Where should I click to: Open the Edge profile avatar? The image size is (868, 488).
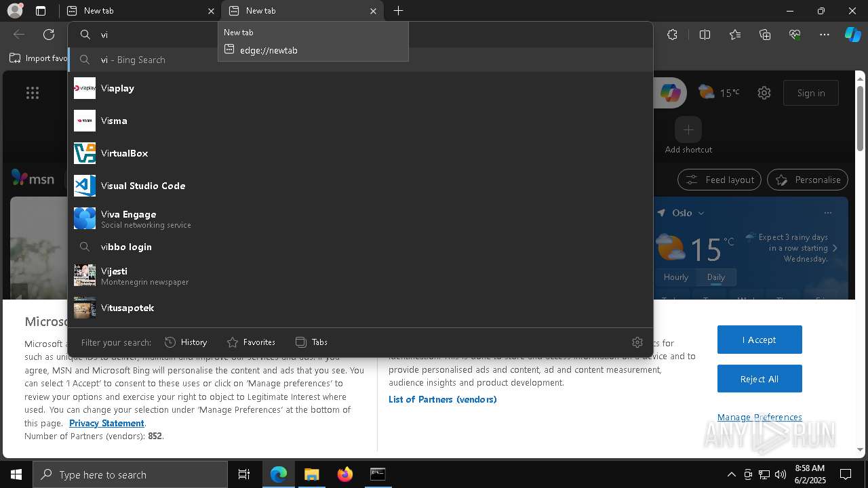click(x=14, y=11)
